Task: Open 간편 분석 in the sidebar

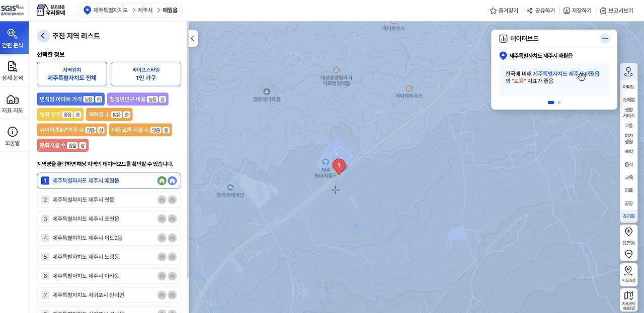Action: [x=14, y=38]
